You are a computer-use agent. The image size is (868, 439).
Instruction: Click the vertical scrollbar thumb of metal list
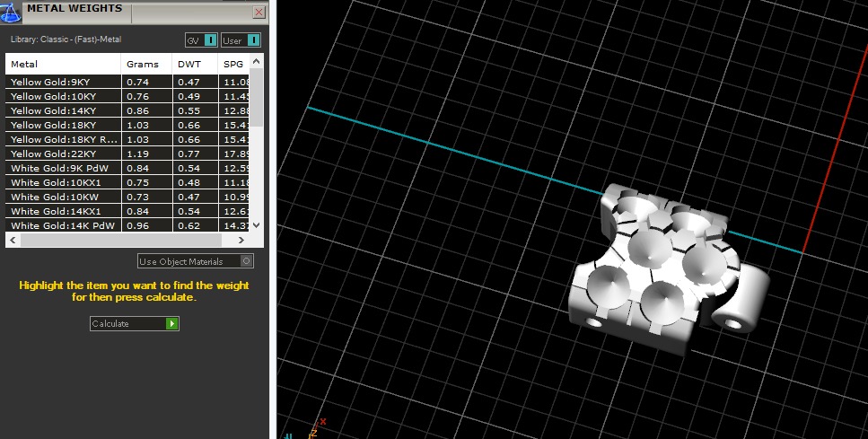coord(257,96)
